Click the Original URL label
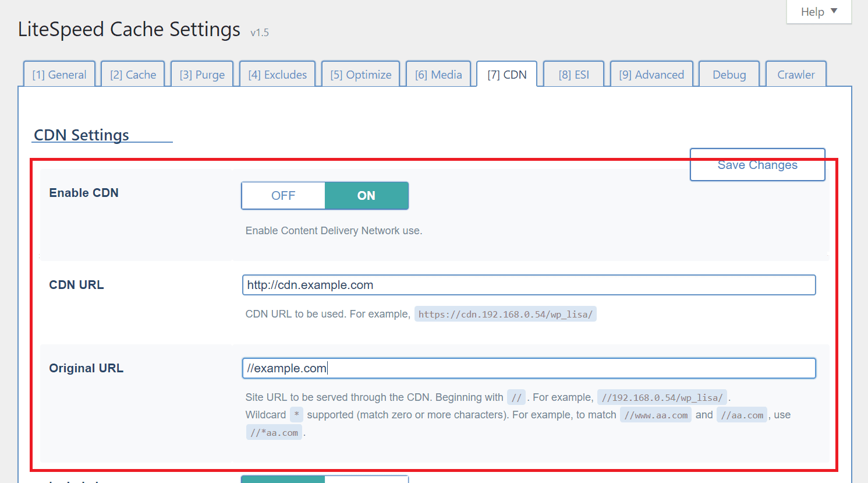This screenshot has height=483, width=868. [x=86, y=368]
